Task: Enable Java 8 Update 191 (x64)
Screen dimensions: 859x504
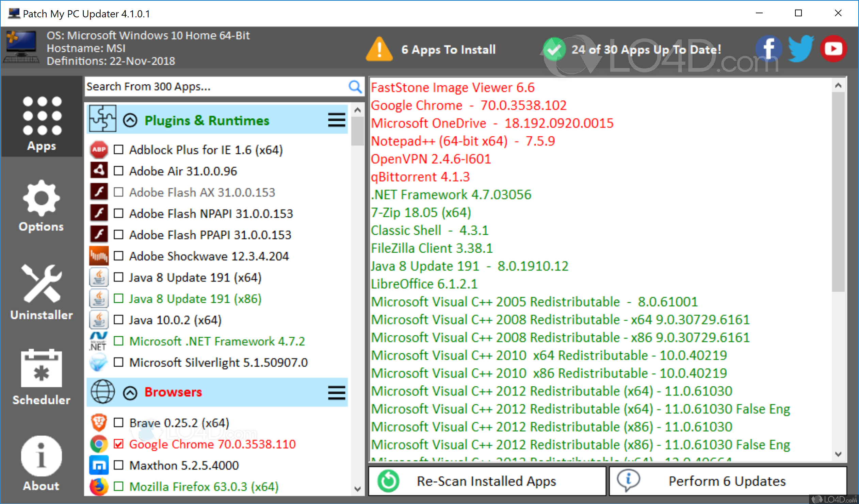Action: [x=118, y=277]
